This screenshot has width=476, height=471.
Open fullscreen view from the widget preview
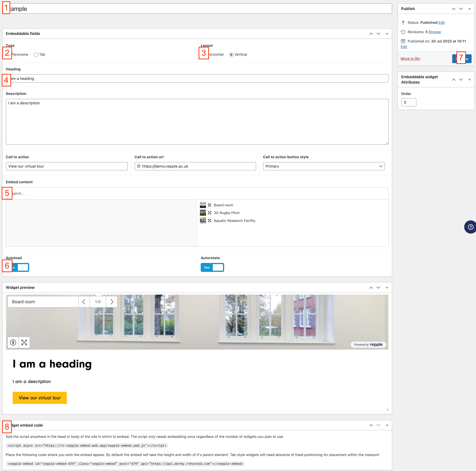pyautogui.click(x=24, y=342)
